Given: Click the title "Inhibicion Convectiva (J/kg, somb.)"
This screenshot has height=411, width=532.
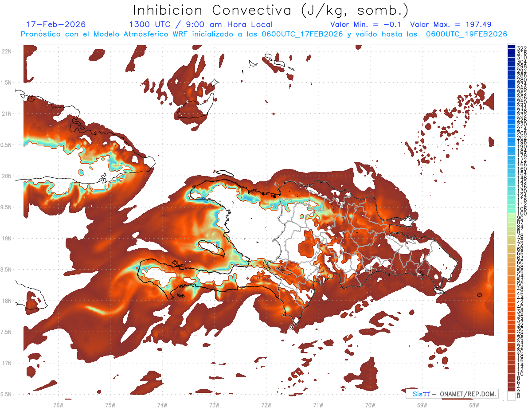Looking at the screenshot, I should [x=271, y=10].
